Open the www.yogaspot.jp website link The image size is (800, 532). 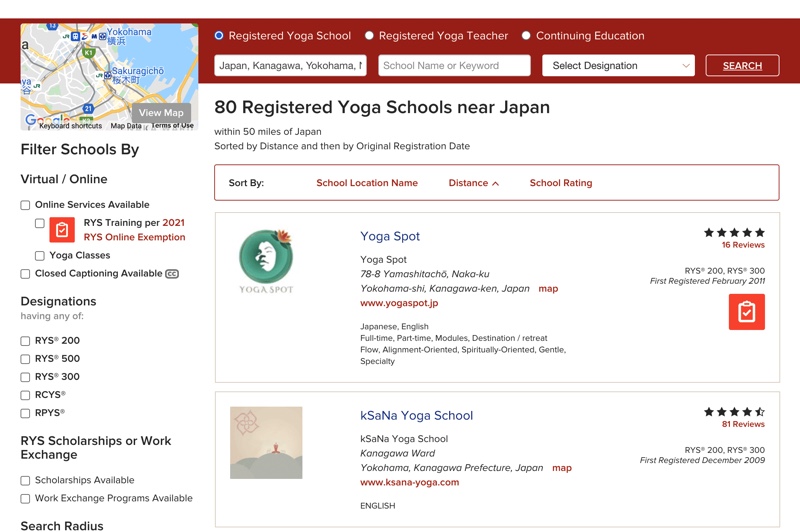tap(399, 303)
